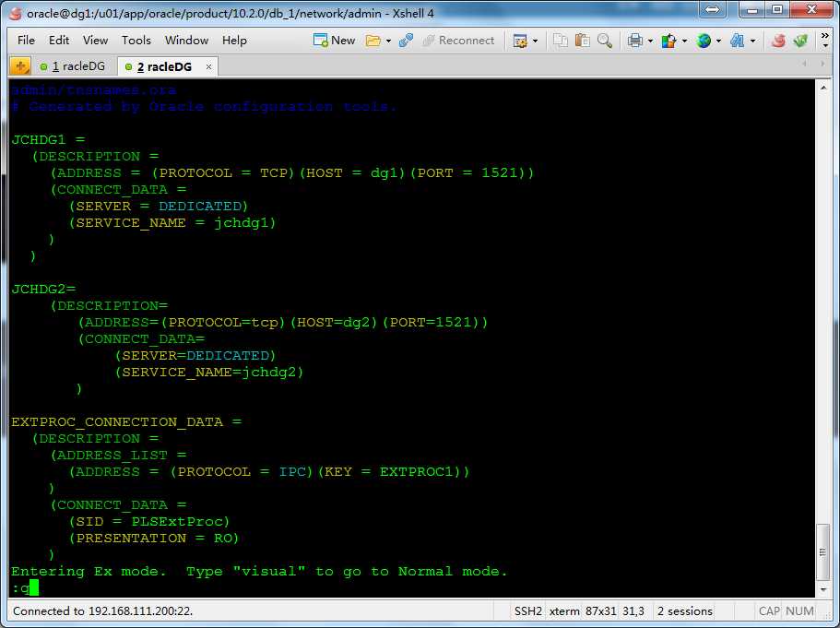Launch Xftp red swirl icon
The width and height of the screenshot is (840, 628).
point(778,41)
